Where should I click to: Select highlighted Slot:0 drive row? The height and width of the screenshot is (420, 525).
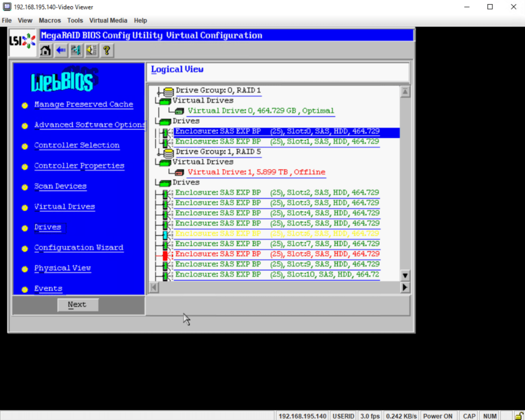point(287,132)
